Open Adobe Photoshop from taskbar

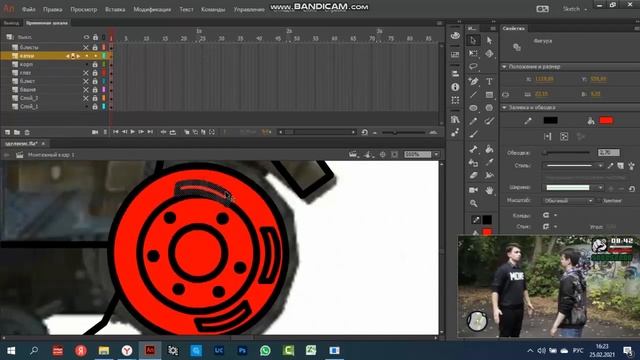(242, 350)
